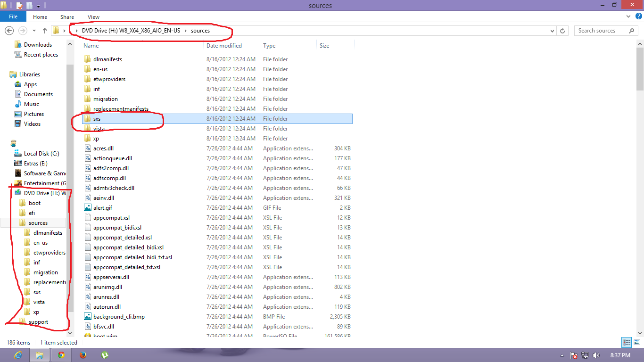Screen dimensions: 644x362
Task: Expand the ribbon with the chevron
Action: 629,16
